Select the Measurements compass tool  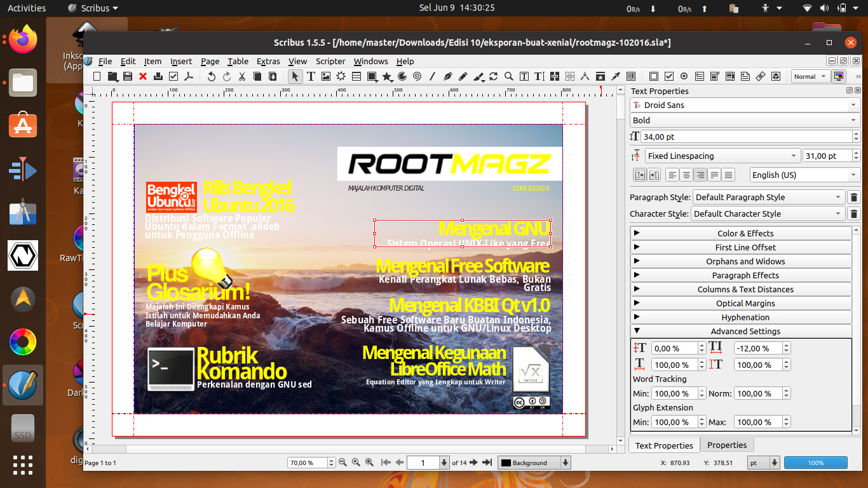[585, 76]
